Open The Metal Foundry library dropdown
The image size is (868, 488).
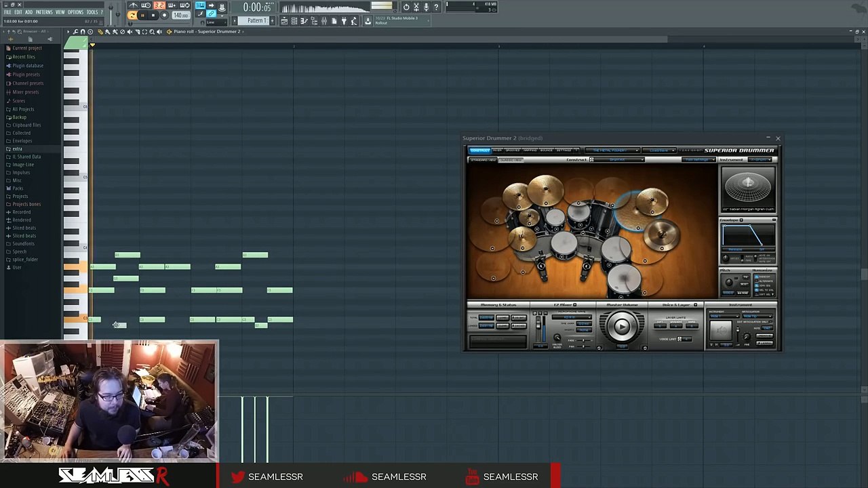(612, 150)
